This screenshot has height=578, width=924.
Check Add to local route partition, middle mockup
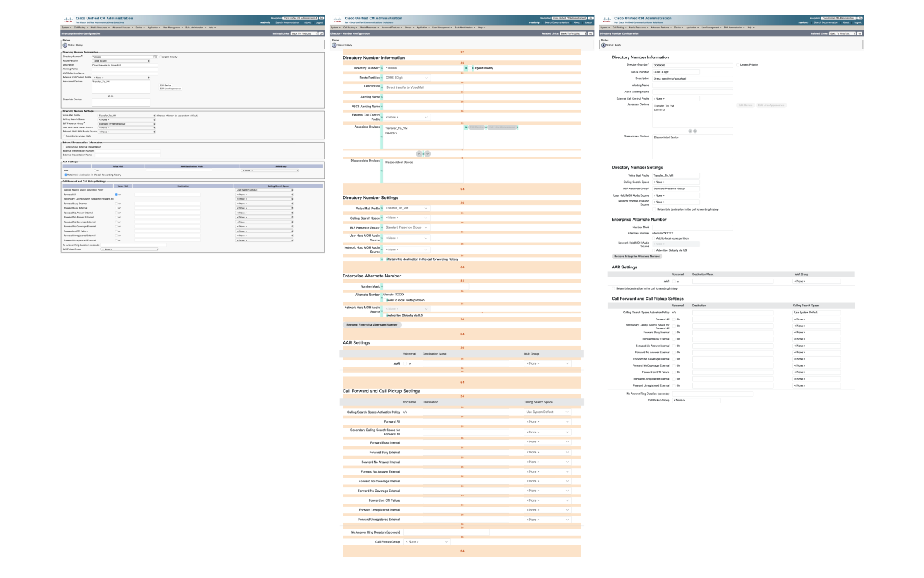386,300
